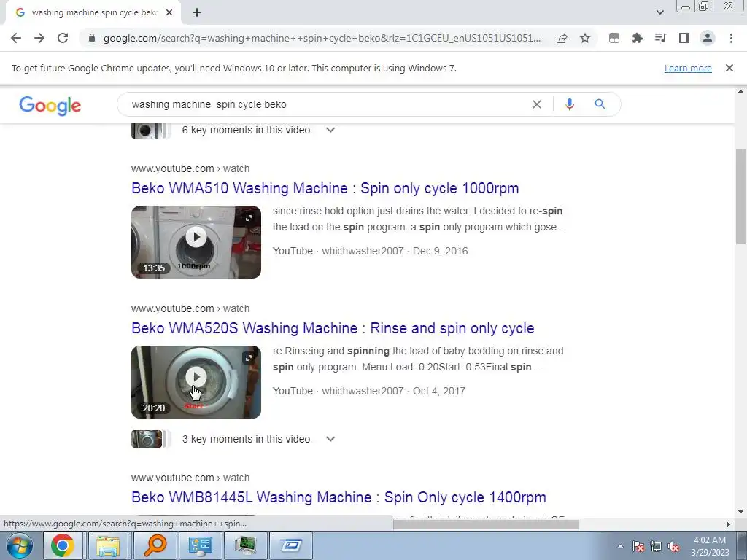Viewport: 747px width, 560px height.
Task: Open the Windows Start menu
Action: (19, 545)
